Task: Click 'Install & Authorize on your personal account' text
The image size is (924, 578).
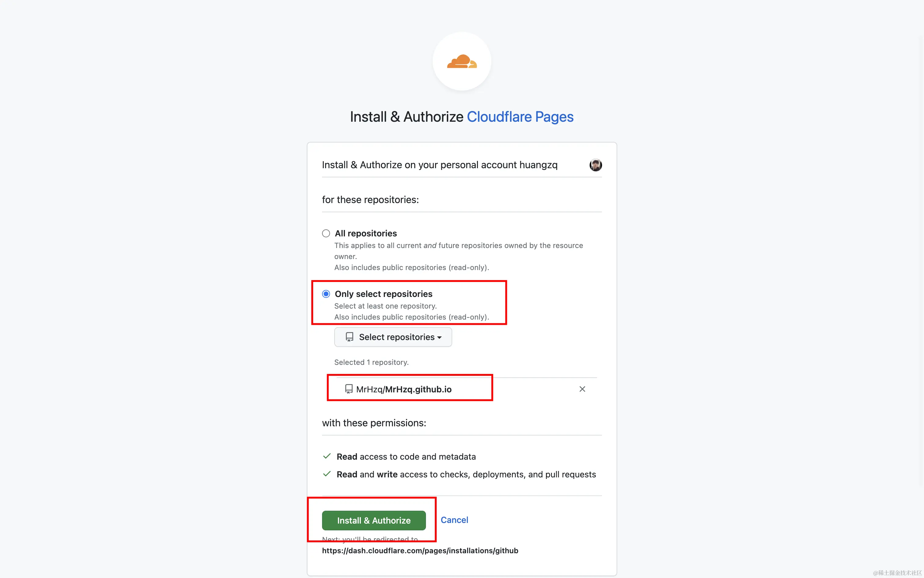Action: [x=439, y=165]
